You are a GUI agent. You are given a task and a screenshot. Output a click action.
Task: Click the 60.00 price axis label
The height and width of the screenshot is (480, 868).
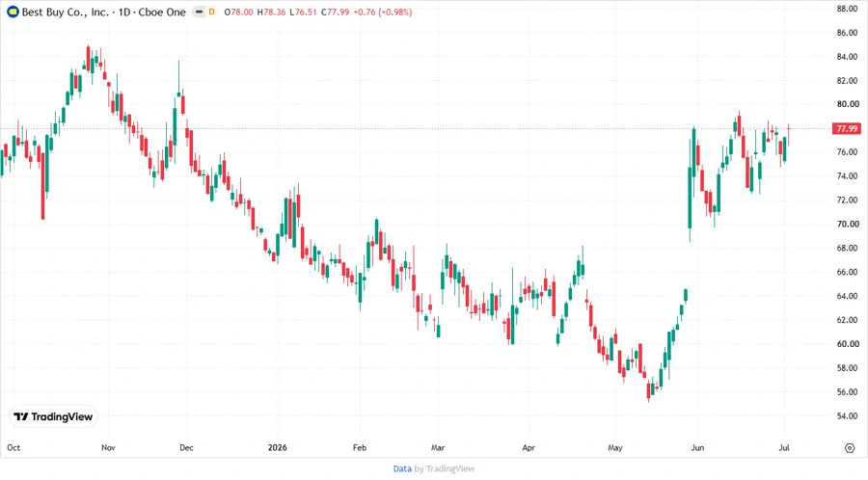point(848,344)
